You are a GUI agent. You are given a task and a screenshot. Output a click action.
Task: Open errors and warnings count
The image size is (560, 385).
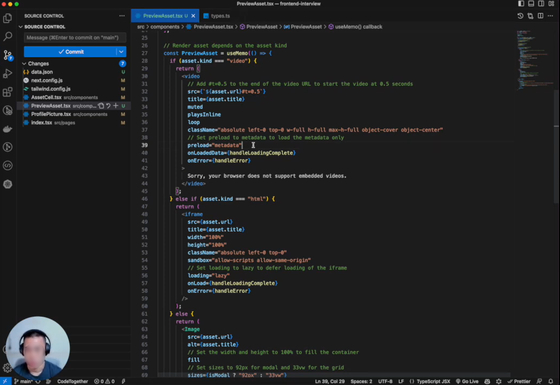point(104,381)
